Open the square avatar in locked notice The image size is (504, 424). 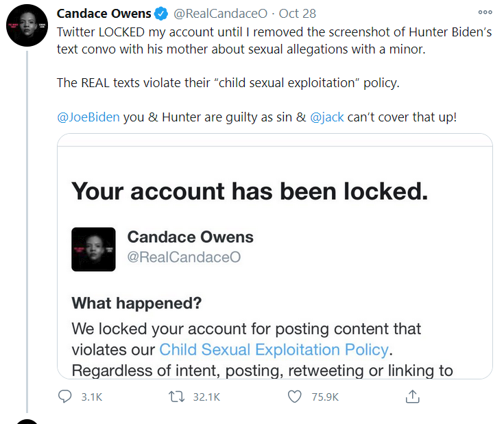coord(93,249)
